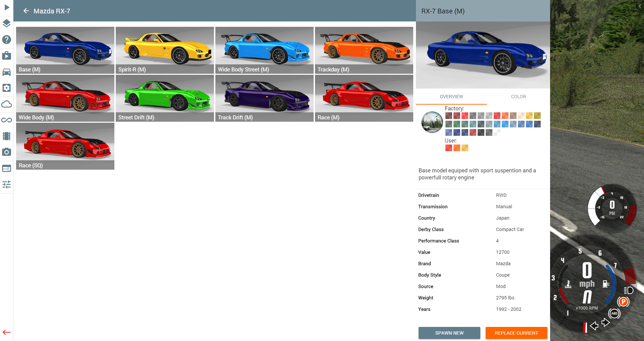Open vehicle config gear icon in sidebar
The image size is (644, 341).
pos(7,88)
